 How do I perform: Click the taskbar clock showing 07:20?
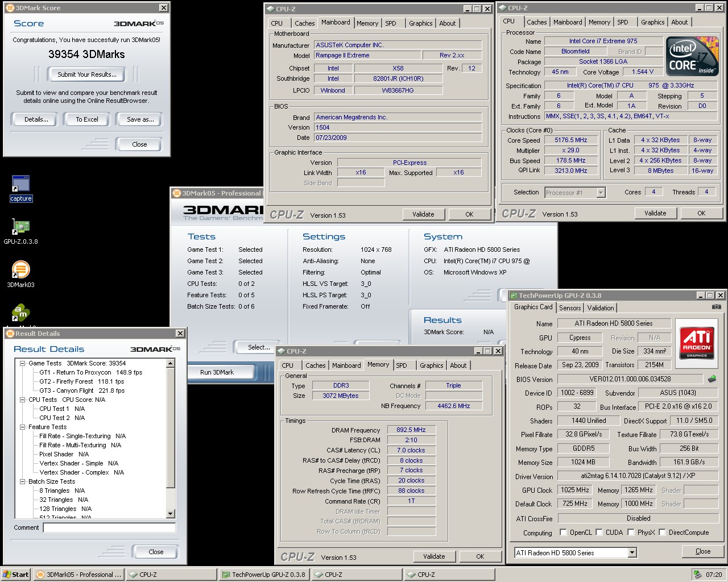pyautogui.click(x=714, y=575)
